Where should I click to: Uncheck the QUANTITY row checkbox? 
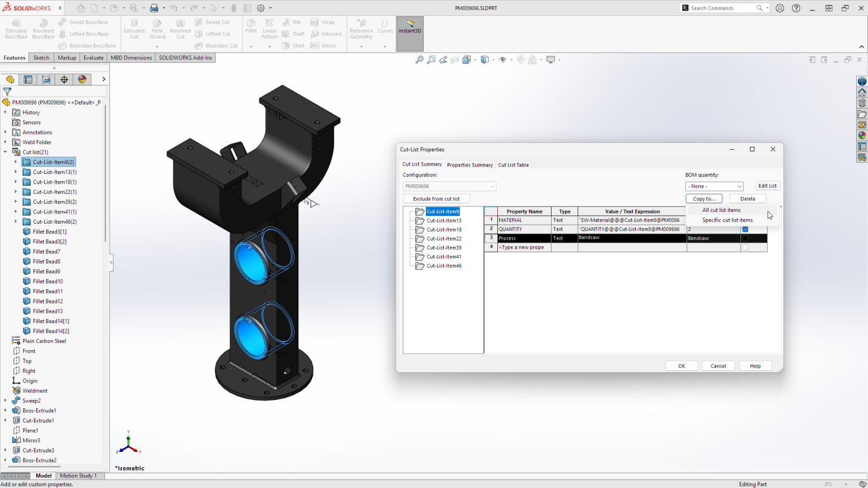(745, 229)
